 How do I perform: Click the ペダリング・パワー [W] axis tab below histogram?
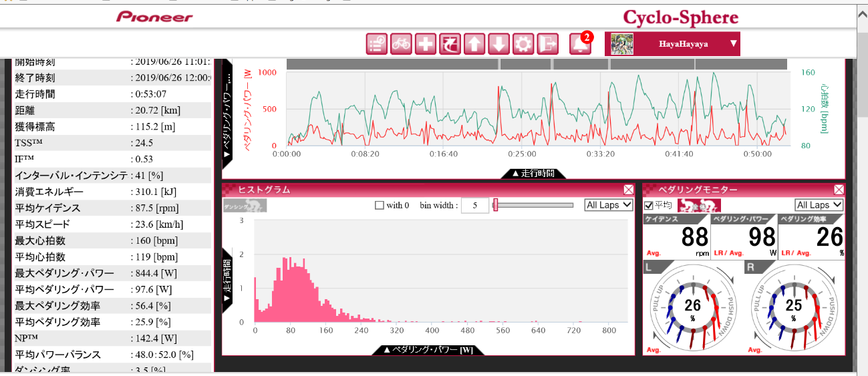click(426, 349)
